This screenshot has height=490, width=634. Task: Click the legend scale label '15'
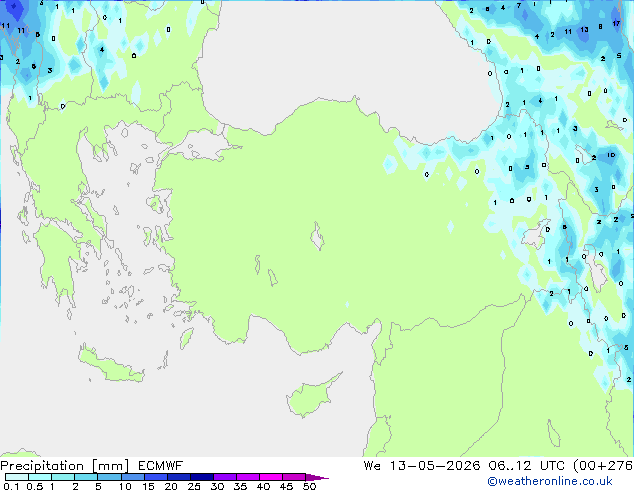[x=148, y=486]
